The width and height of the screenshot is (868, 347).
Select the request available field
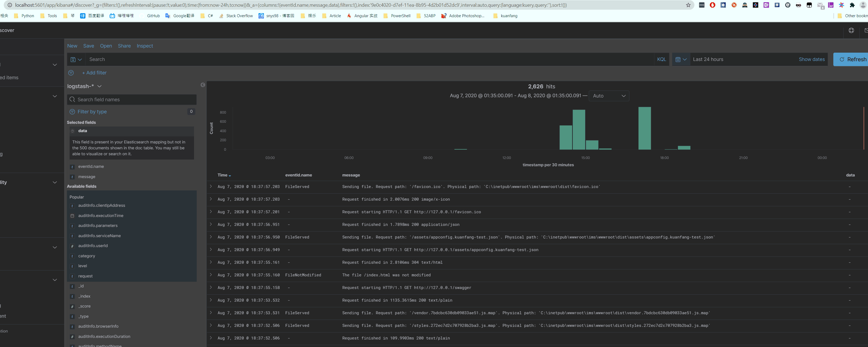point(85,276)
